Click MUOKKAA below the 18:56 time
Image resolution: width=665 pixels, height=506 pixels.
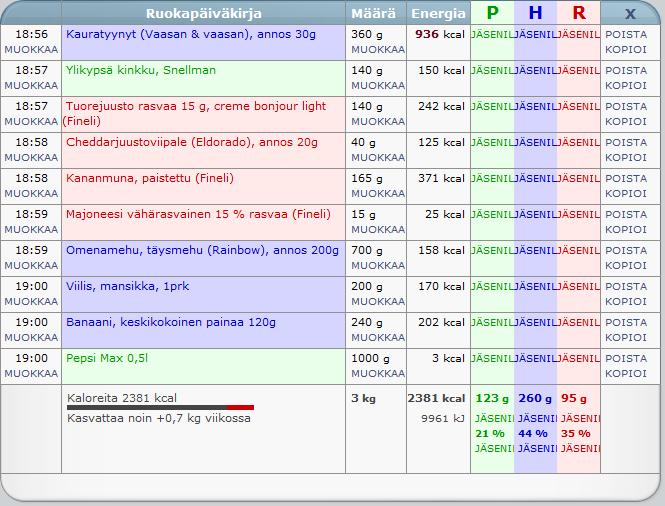coord(31,49)
